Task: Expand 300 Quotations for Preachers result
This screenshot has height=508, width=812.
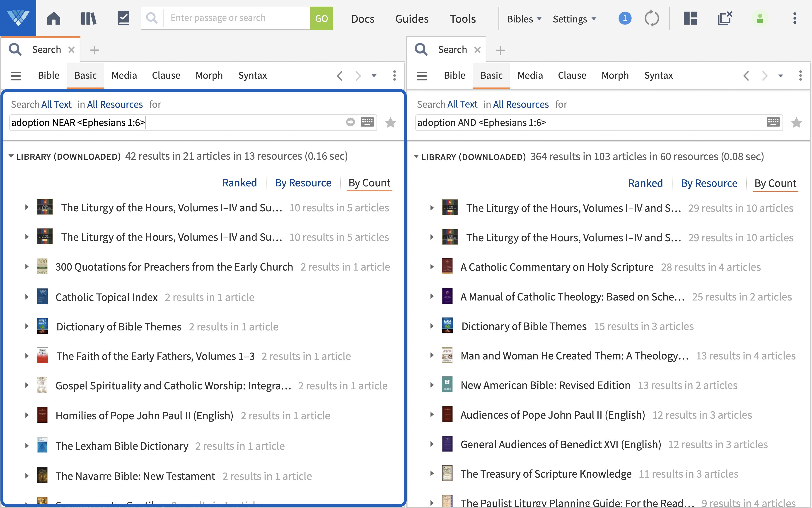Action: click(27, 267)
